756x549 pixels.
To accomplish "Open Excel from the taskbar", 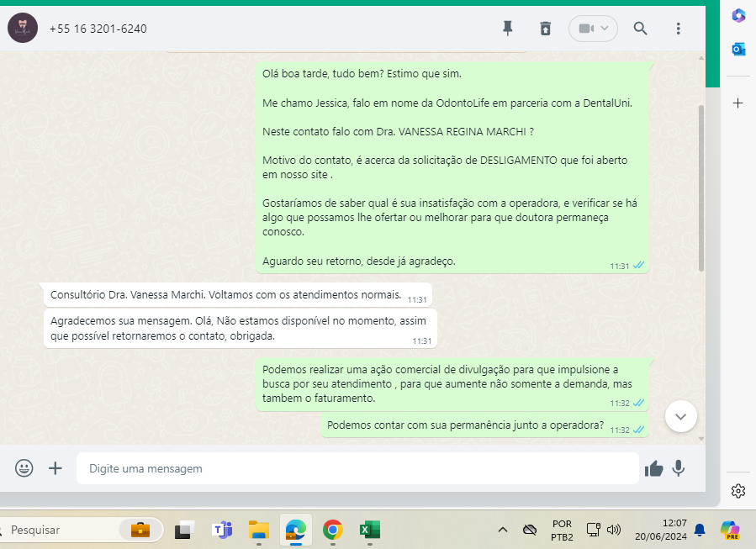I will click(x=370, y=530).
